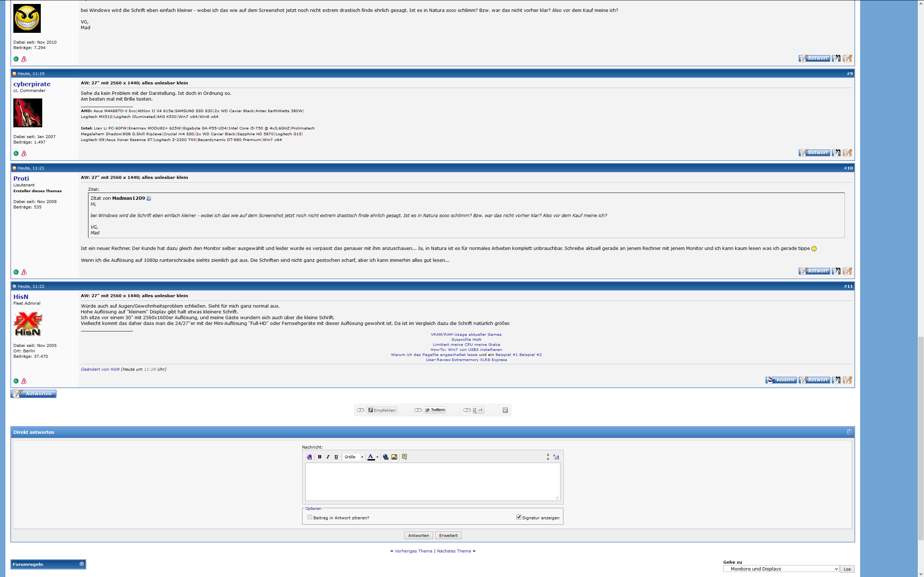The image size is (924, 577).
Task: Collapse the Direkt antworten section
Action: tap(849, 432)
